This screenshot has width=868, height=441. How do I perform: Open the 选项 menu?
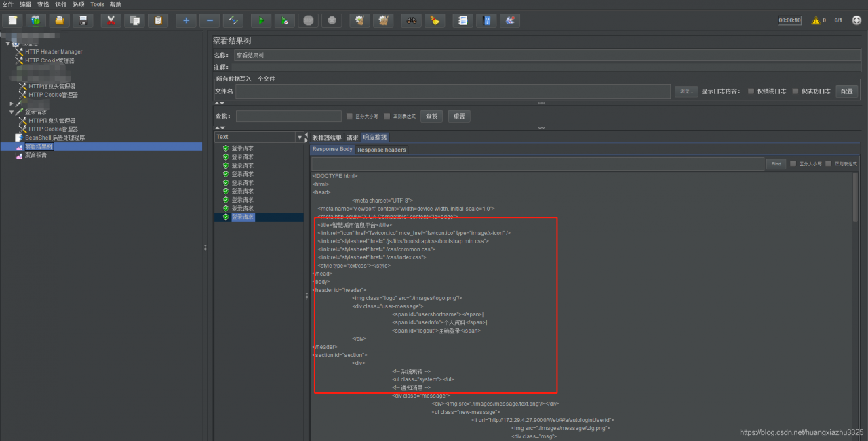click(x=79, y=4)
